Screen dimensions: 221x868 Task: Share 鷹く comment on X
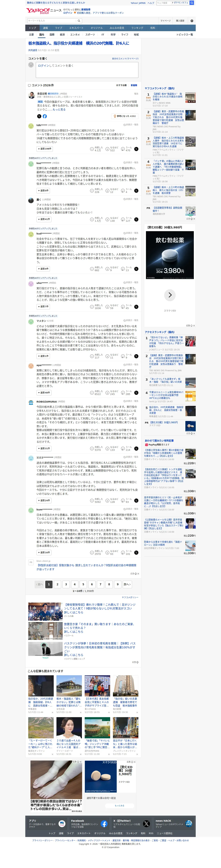(136, 219)
